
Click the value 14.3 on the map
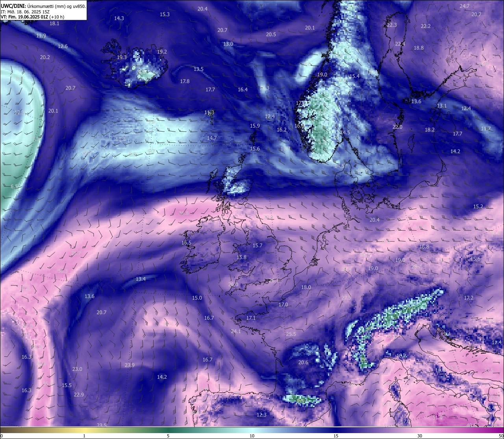pyautogui.click(x=119, y=19)
